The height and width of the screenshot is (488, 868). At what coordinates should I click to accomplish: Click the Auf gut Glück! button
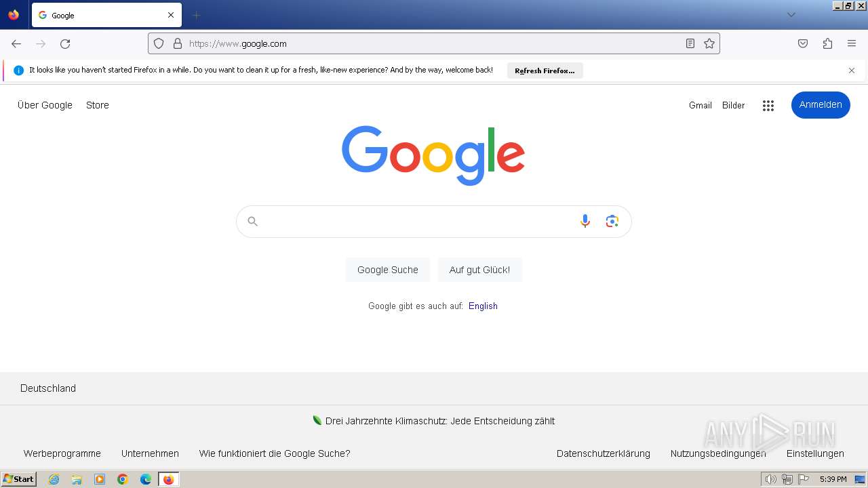479,270
